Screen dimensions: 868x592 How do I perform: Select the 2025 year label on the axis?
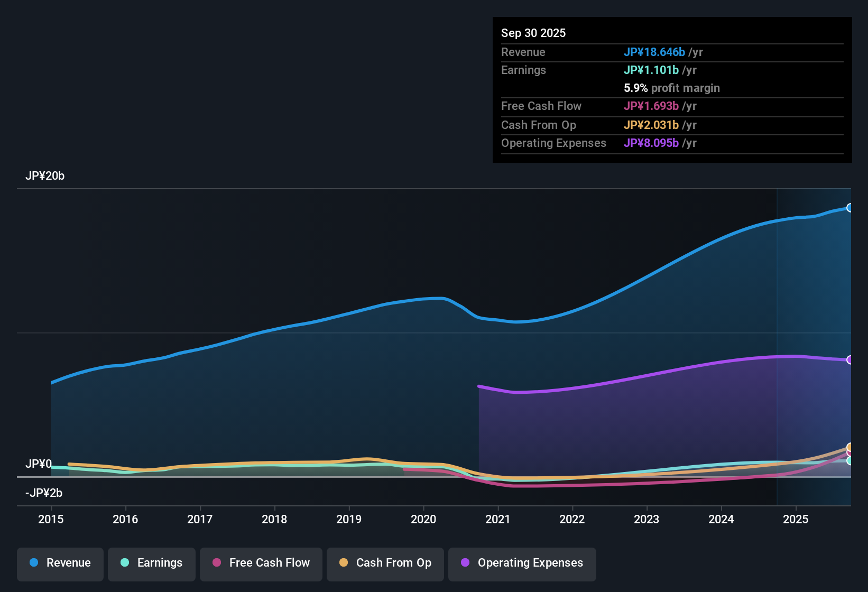[796, 520]
